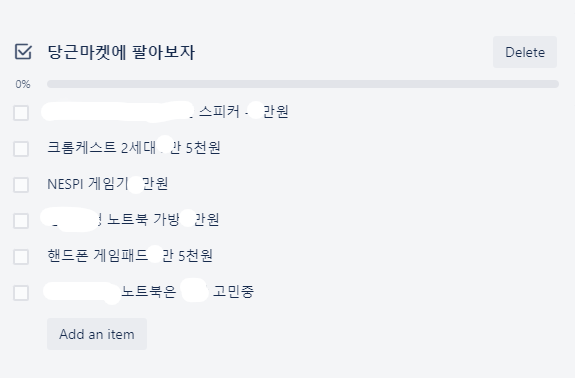Open the 스피커 item text for editing
This screenshot has width=575, height=378.
click(165, 111)
